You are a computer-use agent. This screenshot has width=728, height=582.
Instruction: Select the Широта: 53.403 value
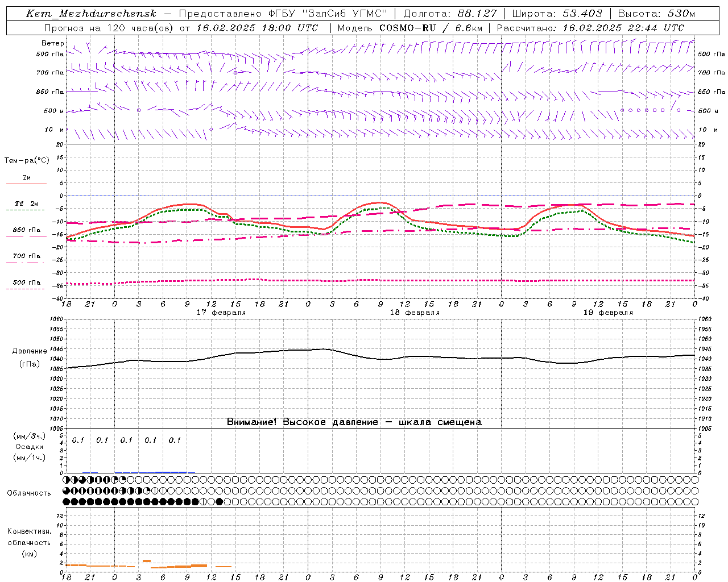[557, 14]
